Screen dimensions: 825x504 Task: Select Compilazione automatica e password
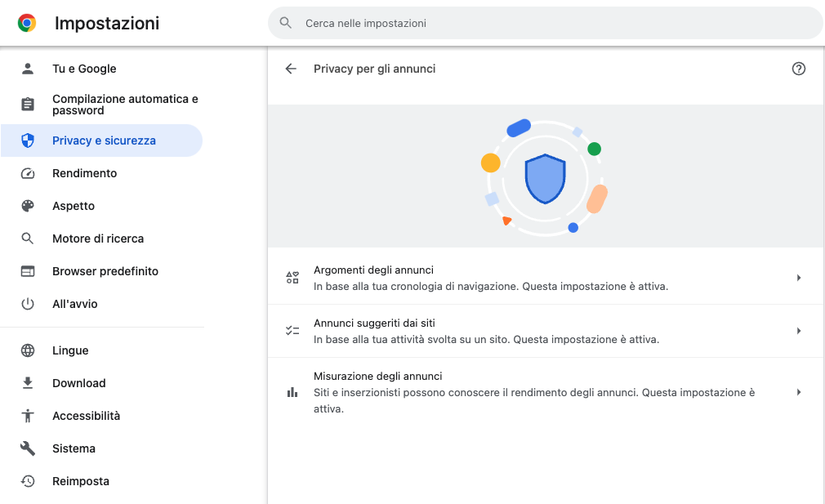pos(125,105)
